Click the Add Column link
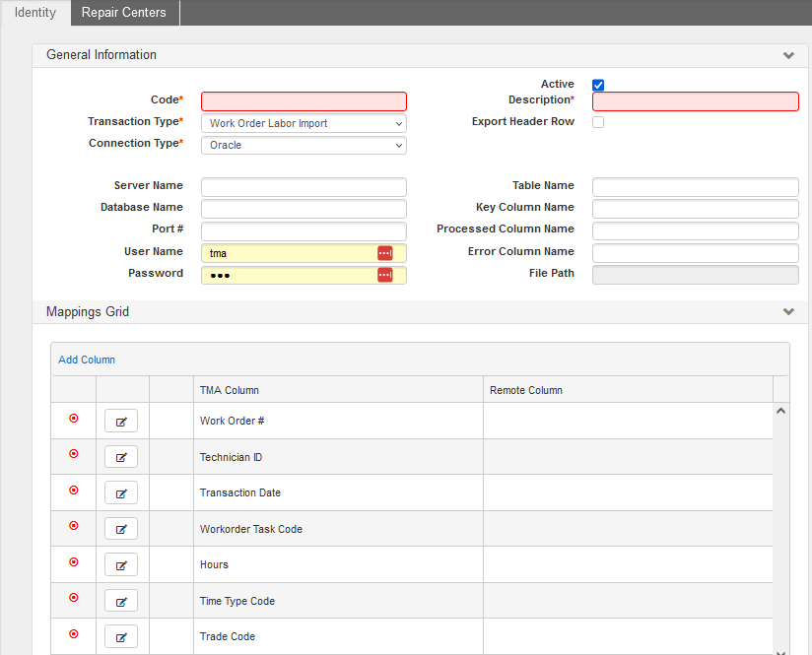 click(87, 360)
